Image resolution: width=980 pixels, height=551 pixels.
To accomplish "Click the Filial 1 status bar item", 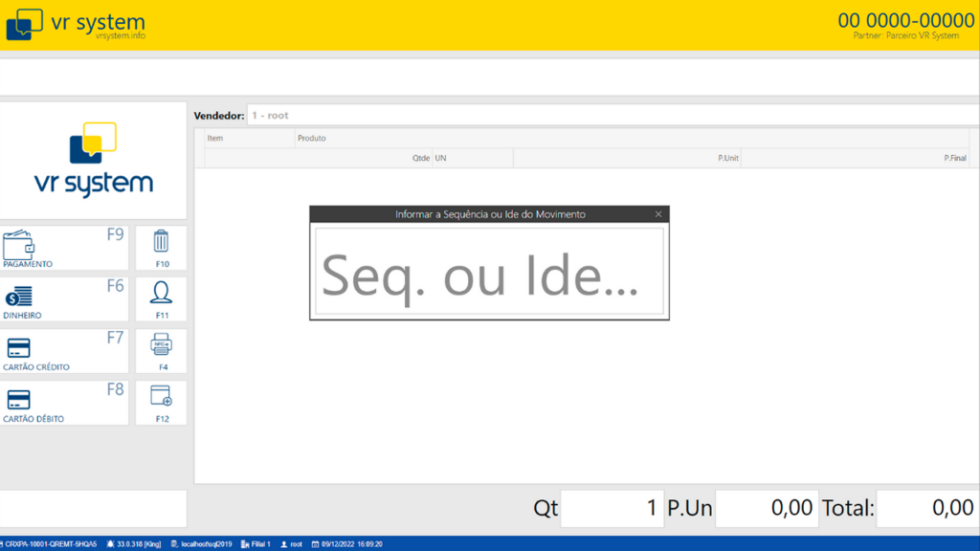I will click(256, 544).
